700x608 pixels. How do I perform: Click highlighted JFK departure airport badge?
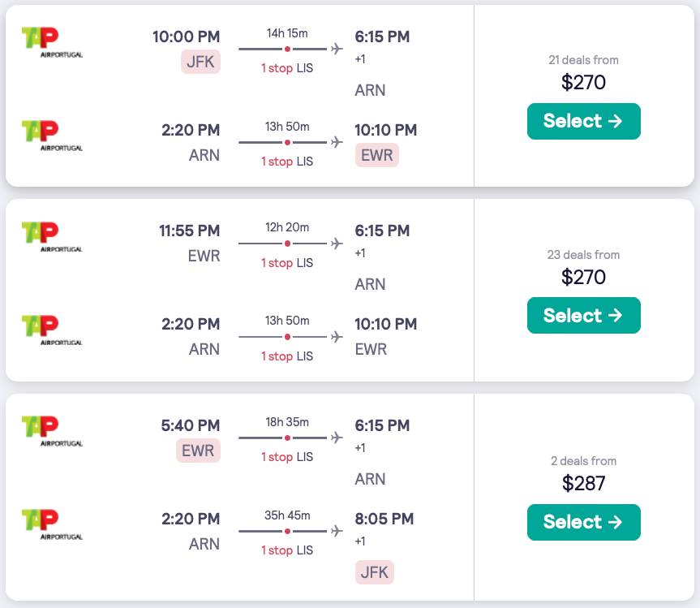click(200, 62)
